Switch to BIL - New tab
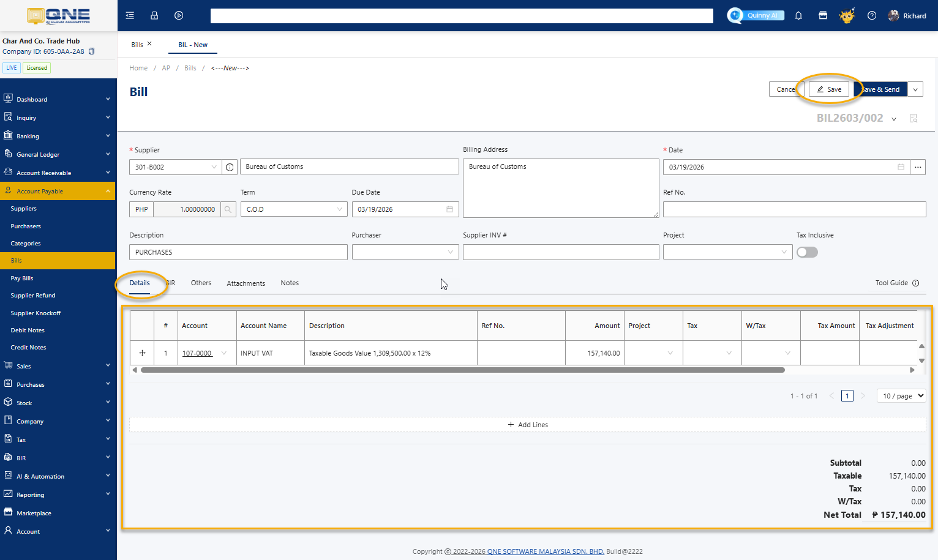Viewport: 938px width, 560px height. point(193,45)
